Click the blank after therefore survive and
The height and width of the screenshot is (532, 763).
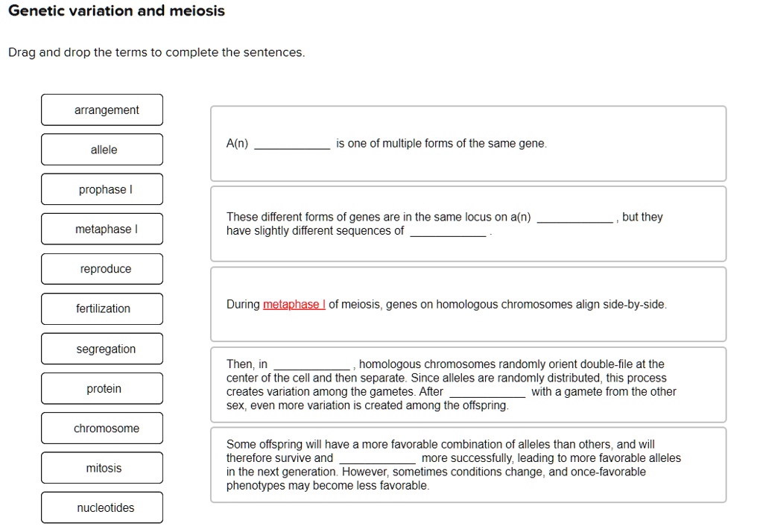tap(379, 457)
